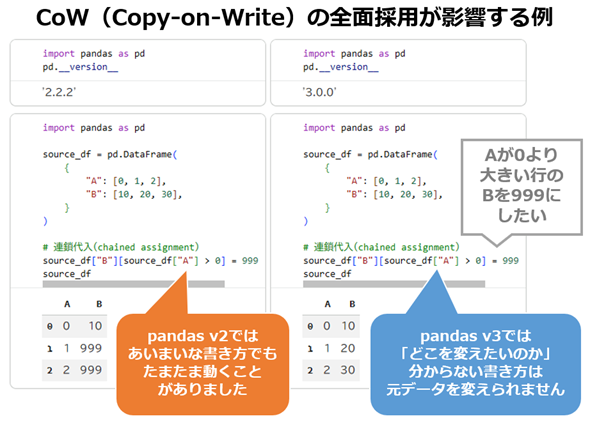Click the horizontal scrollbar above the 999 table

tap(134, 284)
